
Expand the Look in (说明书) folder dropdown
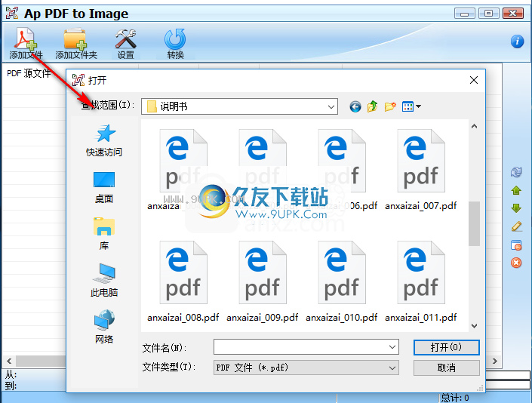(x=331, y=107)
